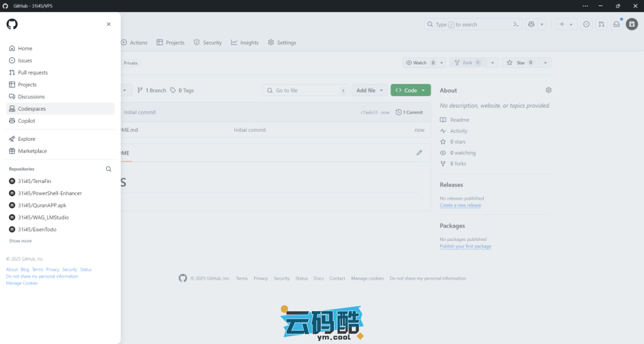Switch to the Insights tab
Screen dimensions: 644x344
[245, 43]
